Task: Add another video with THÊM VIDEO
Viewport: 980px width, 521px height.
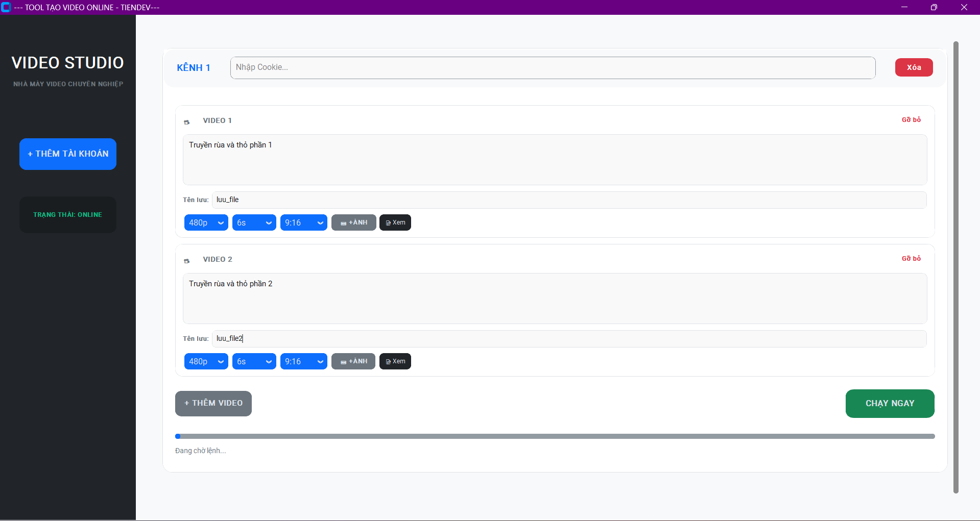Action: click(x=213, y=403)
